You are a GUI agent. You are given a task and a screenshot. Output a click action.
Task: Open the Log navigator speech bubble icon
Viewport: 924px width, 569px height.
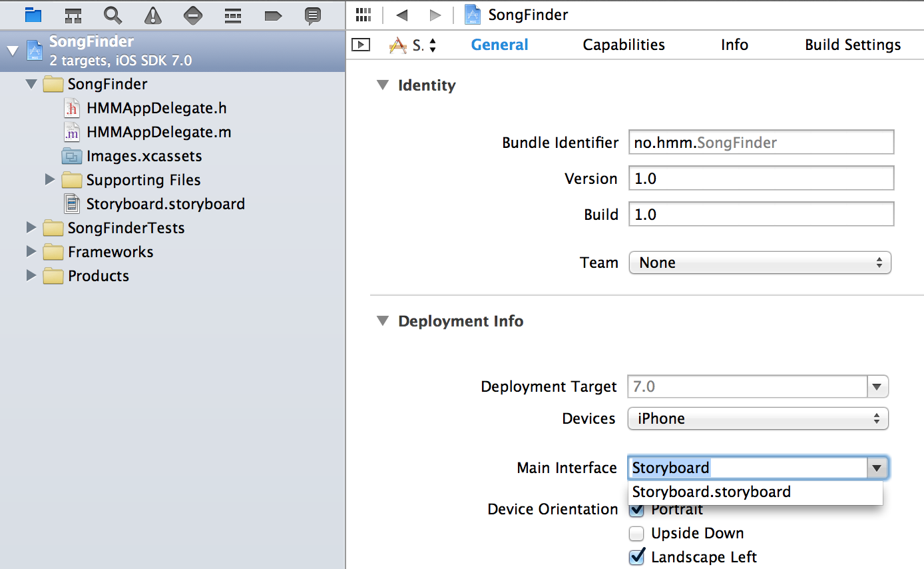313,15
